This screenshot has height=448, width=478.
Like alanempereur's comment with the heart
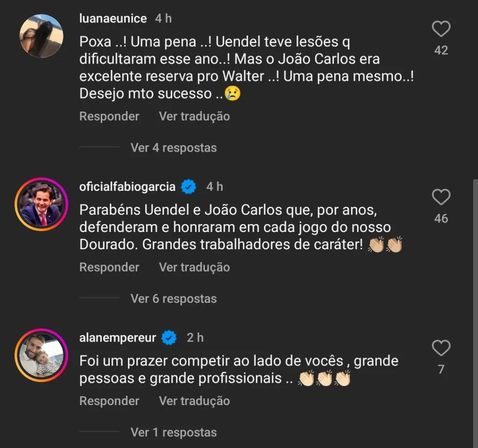click(x=441, y=349)
